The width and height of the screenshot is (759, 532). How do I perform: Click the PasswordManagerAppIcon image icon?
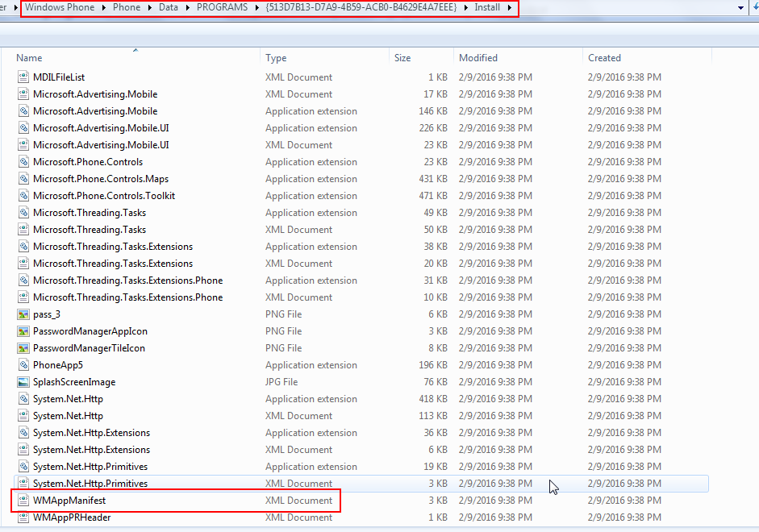(x=23, y=331)
